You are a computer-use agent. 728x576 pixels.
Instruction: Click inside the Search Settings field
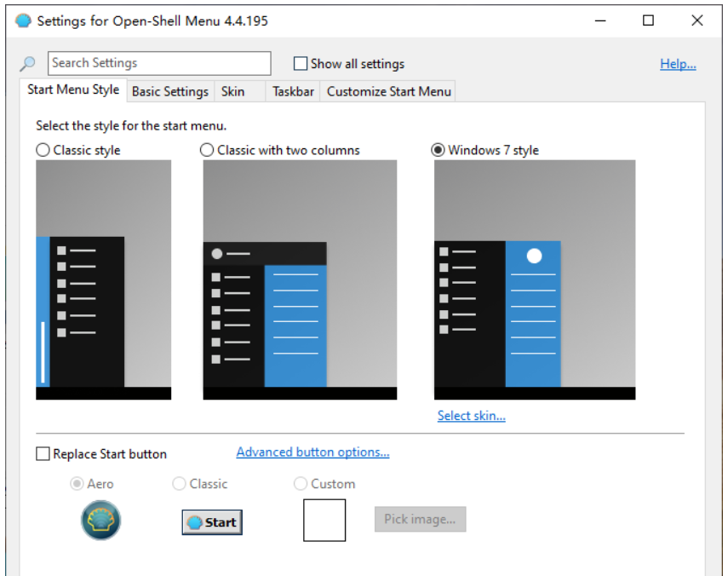(159, 63)
